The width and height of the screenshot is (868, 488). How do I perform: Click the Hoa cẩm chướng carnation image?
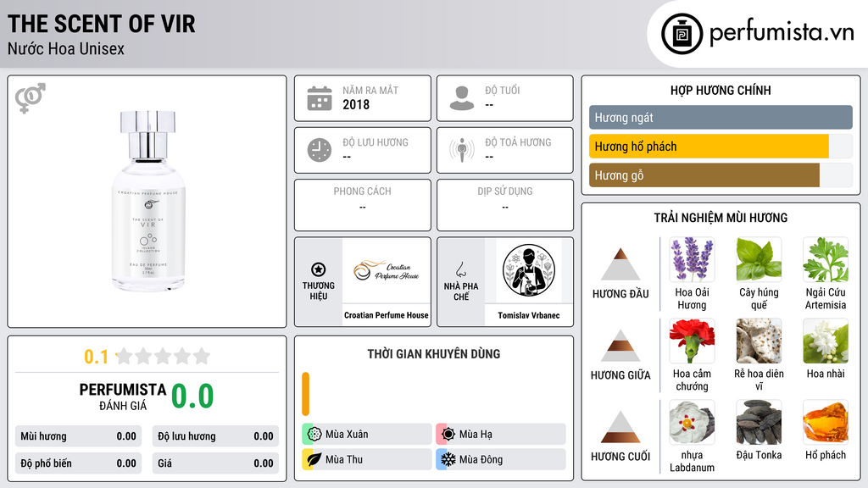692,341
